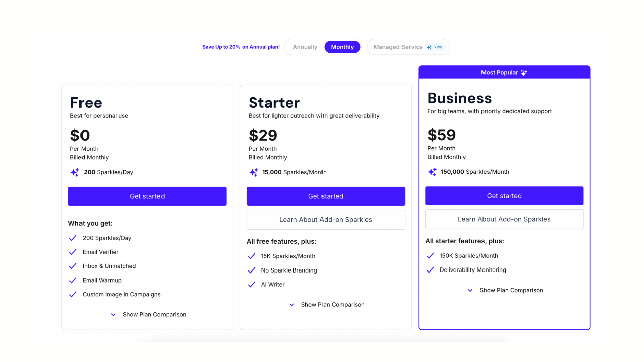Viewport: 644px width, 362px height.
Task: Click the sparkle icon beside 150,000 Sparkles/Month
Action: (432, 172)
